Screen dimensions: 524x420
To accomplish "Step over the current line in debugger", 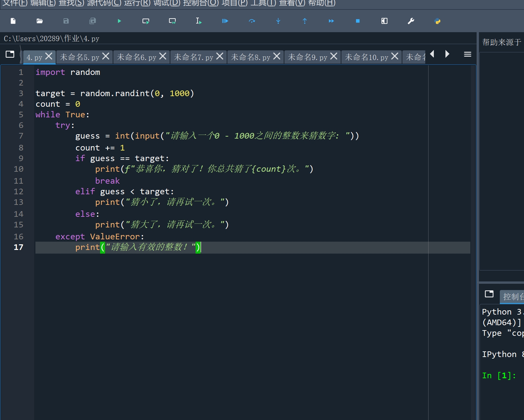I will 252,21.
